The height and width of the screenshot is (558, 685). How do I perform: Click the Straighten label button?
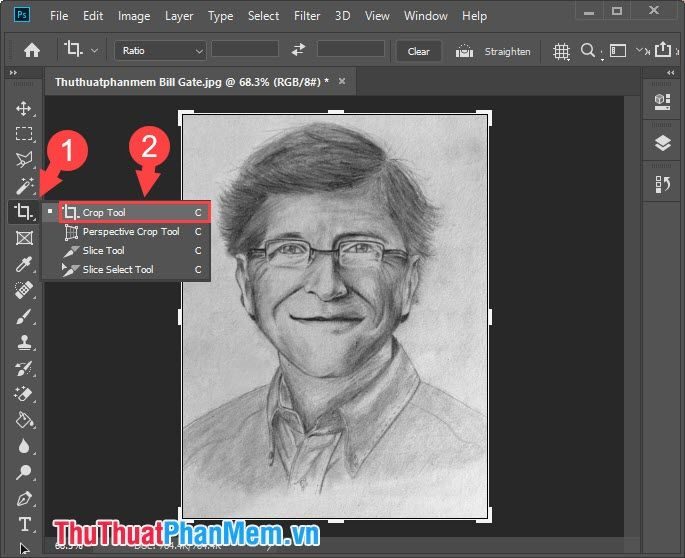507,52
